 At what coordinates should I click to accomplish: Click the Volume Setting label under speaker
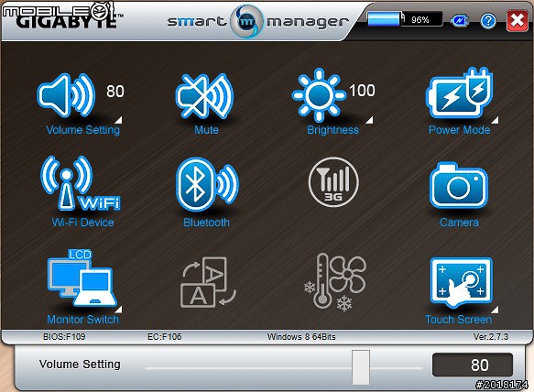click(x=82, y=130)
